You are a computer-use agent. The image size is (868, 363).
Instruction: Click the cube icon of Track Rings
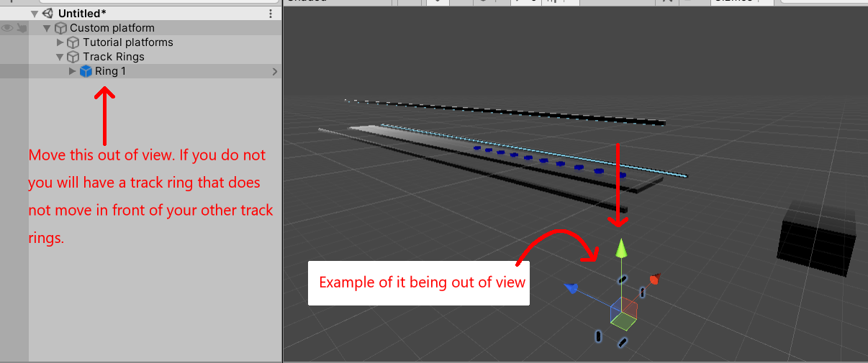click(73, 57)
